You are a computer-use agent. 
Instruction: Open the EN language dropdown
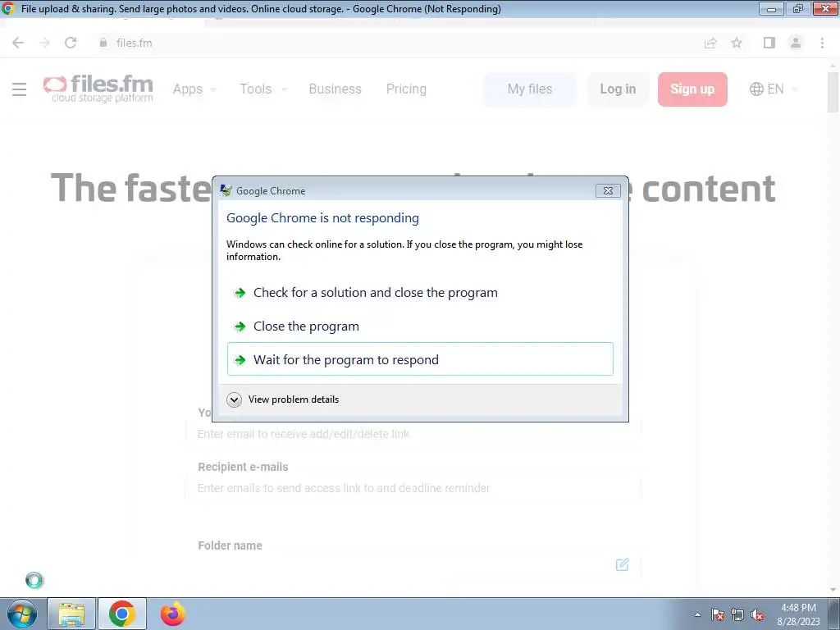(x=774, y=89)
